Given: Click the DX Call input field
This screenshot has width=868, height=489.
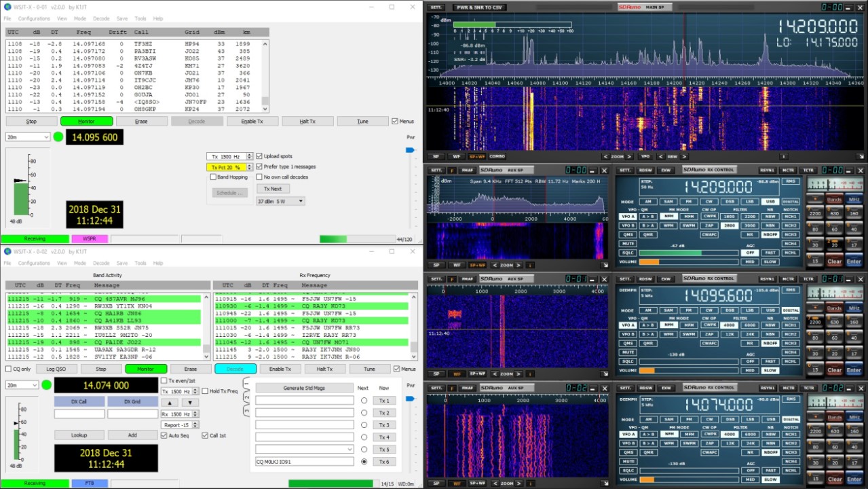Looking at the screenshot, I should coord(79,414).
